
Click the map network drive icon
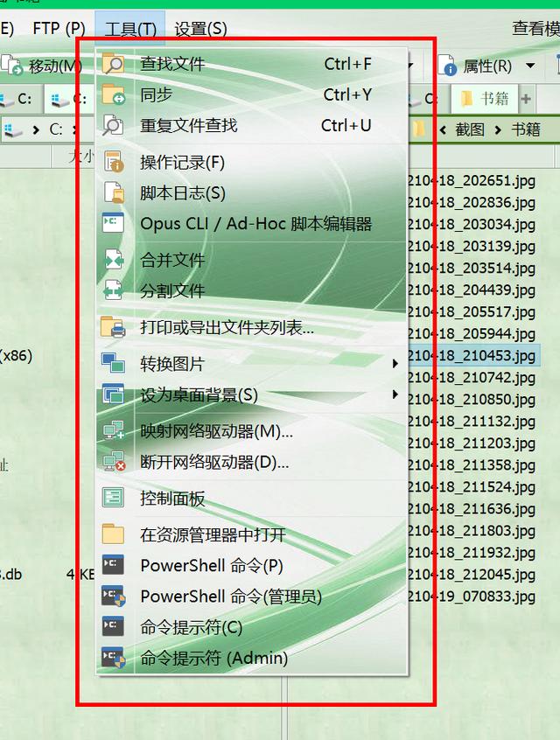pos(113,431)
